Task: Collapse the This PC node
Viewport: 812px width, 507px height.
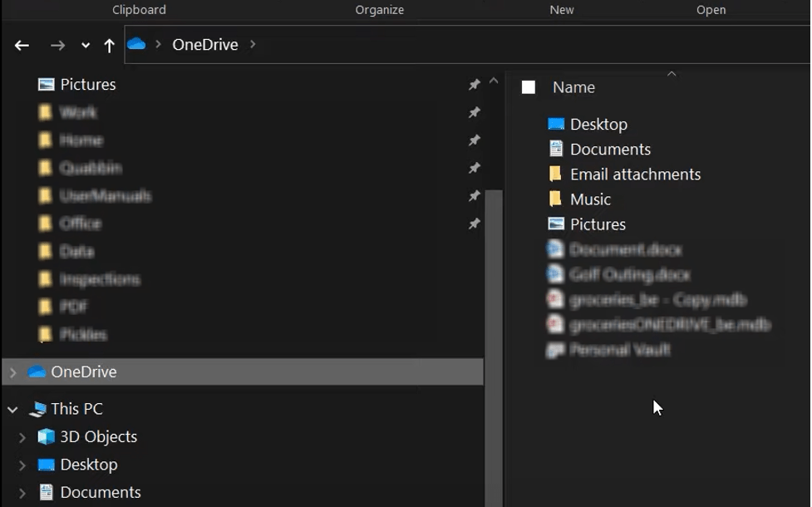Action: pyautogui.click(x=13, y=409)
